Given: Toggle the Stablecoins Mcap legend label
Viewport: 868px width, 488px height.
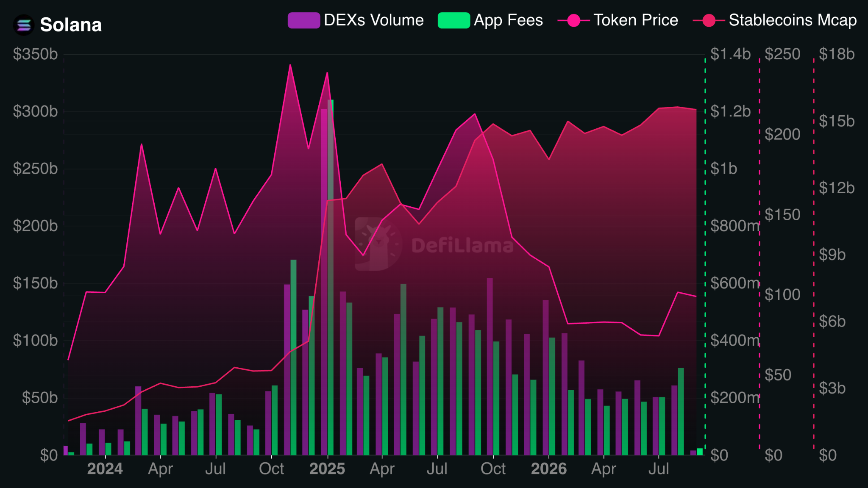Looking at the screenshot, I should [x=793, y=20].
